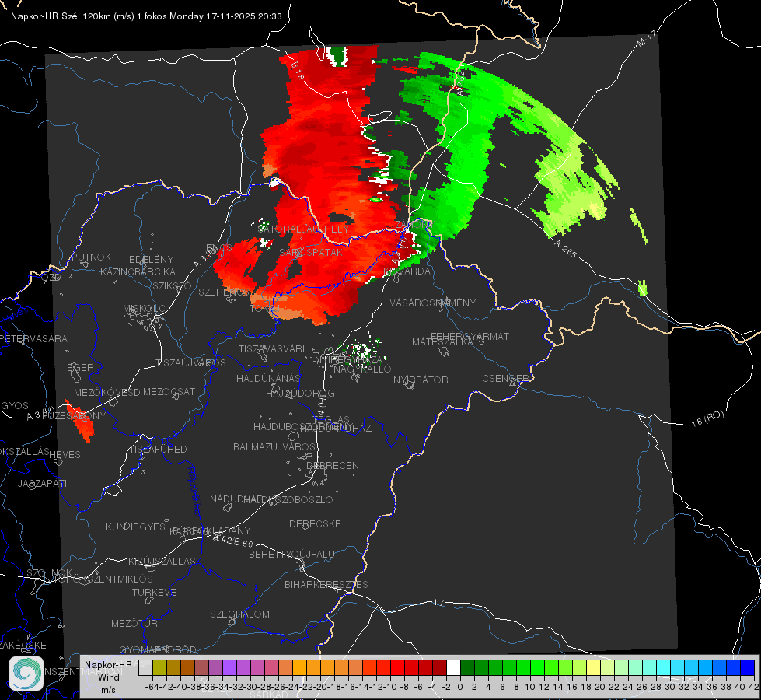
Task: Select the SÁTORALJAÚJHELY label
Action: point(304,229)
